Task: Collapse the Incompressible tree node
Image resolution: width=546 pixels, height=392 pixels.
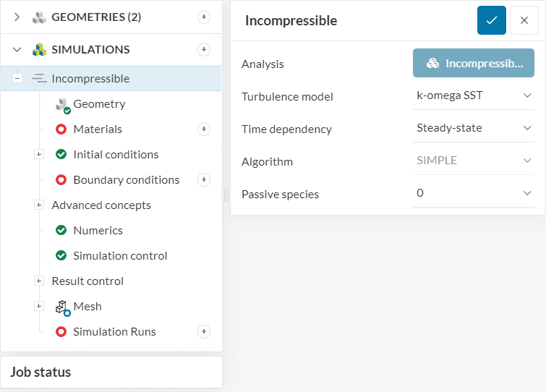Action: tap(17, 78)
